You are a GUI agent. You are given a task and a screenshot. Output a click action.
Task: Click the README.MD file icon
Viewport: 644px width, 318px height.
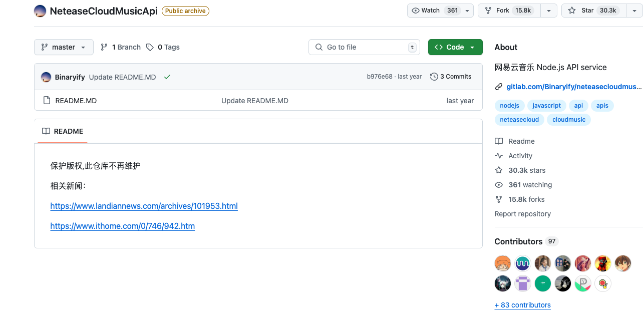tap(47, 101)
